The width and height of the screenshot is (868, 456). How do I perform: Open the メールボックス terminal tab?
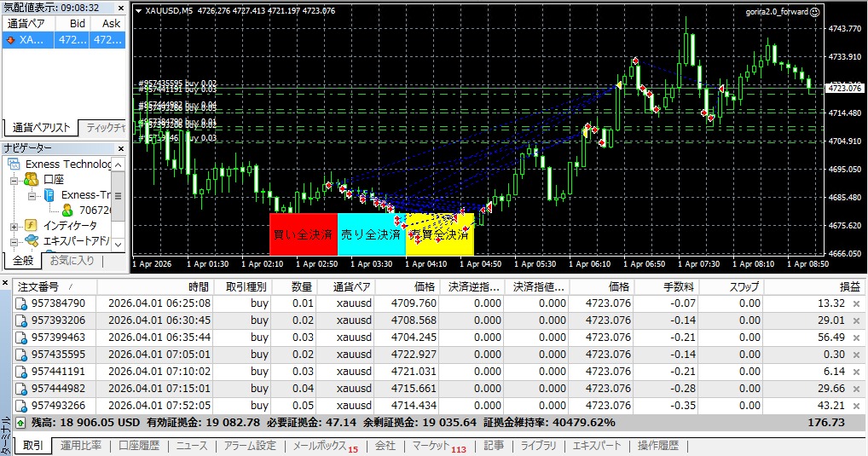325,446
